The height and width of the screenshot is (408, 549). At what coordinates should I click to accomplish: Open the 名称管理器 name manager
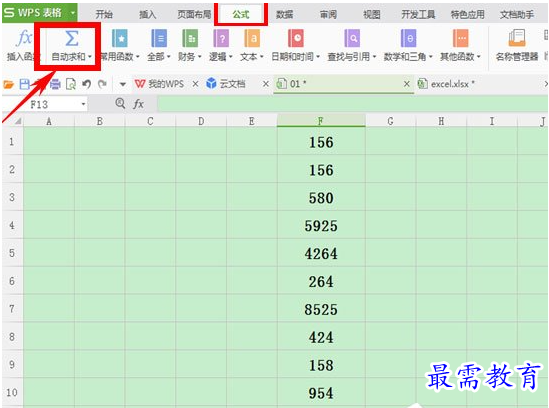(x=517, y=46)
